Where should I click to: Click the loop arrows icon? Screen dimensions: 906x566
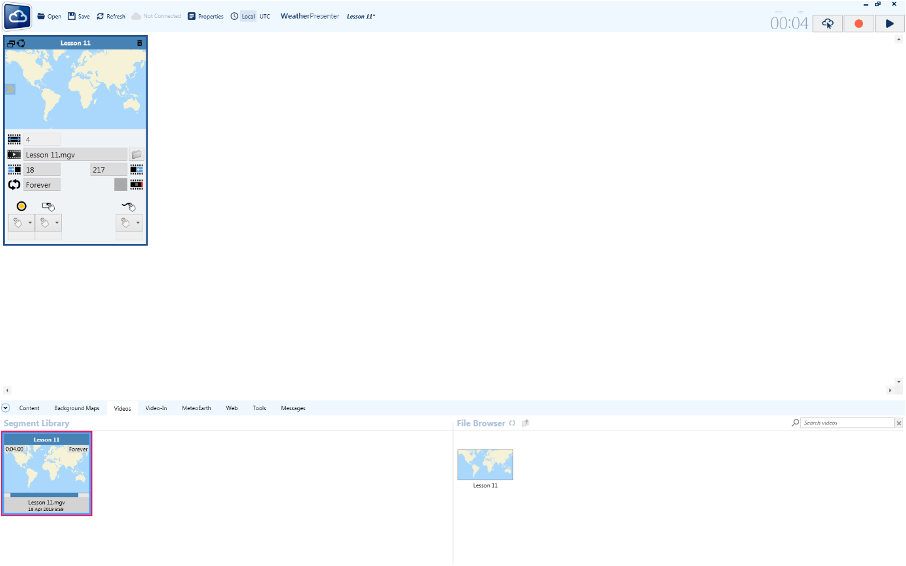[14, 185]
